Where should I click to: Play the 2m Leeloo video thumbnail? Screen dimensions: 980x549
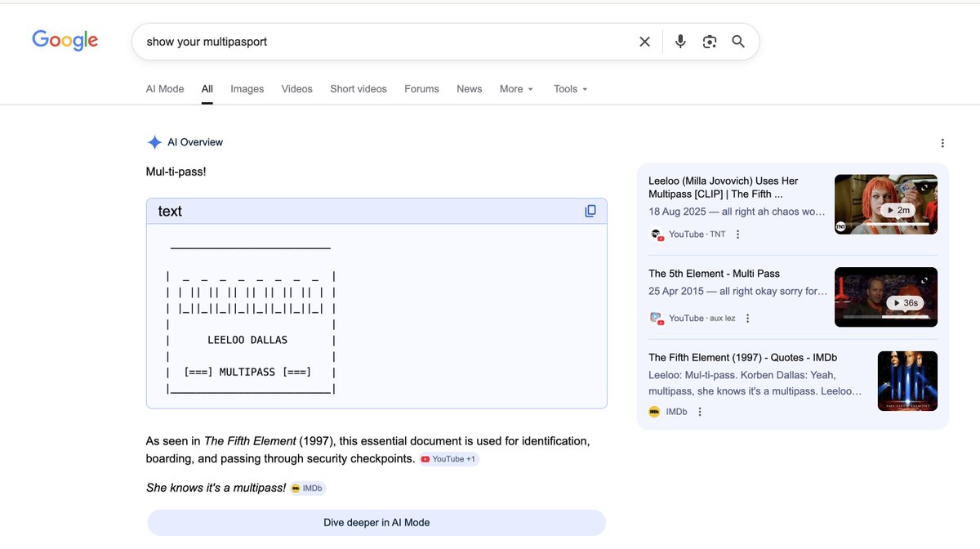pos(886,204)
